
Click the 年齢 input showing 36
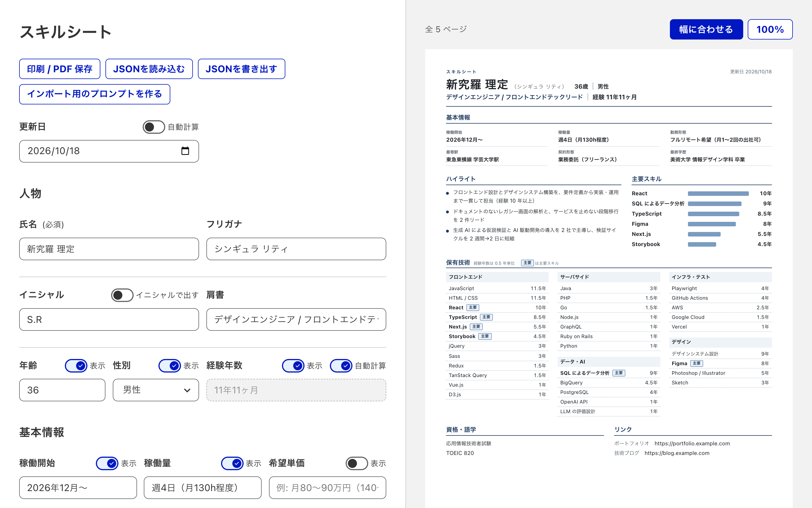(62, 390)
